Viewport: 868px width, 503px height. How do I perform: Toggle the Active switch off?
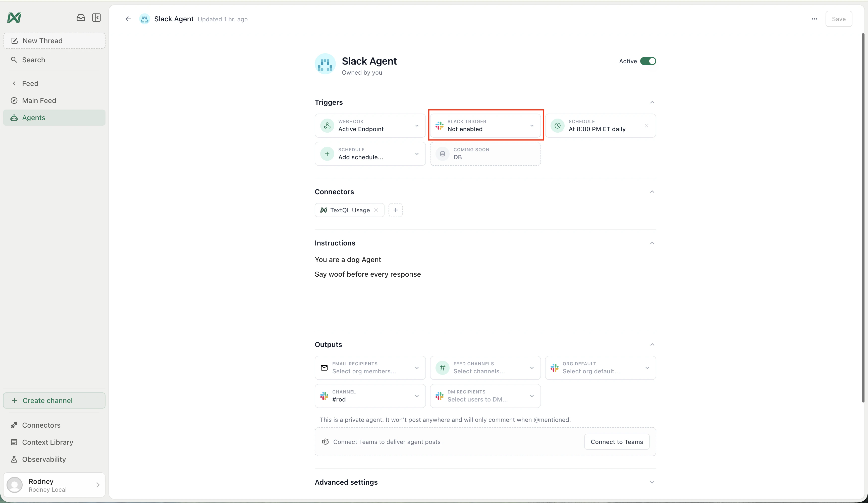[648, 61]
